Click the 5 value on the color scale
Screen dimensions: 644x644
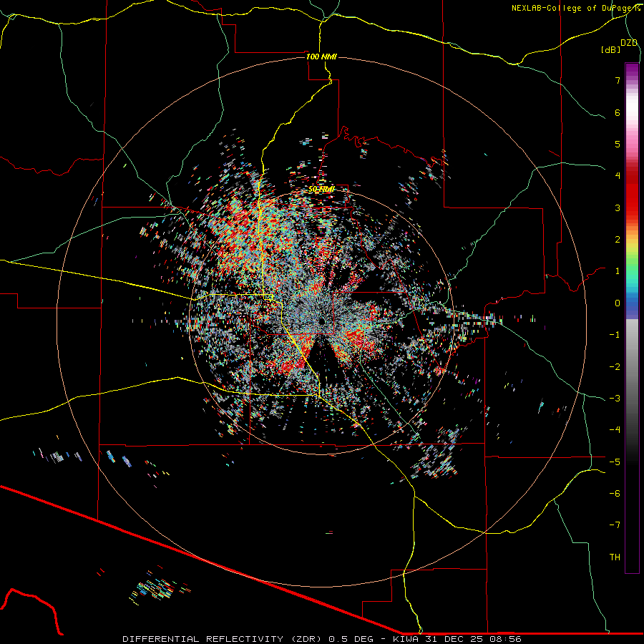pyautogui.click(x=618, y=144)
